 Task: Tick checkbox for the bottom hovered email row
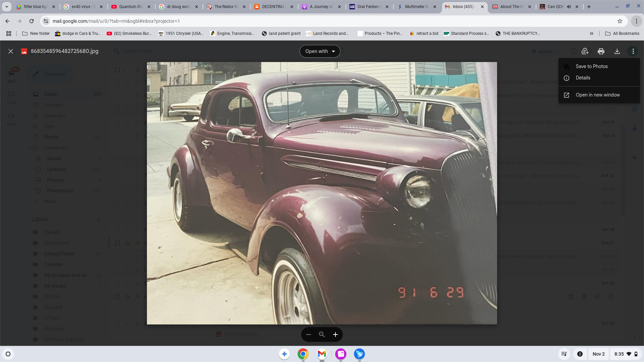click(x=117, y=297)
